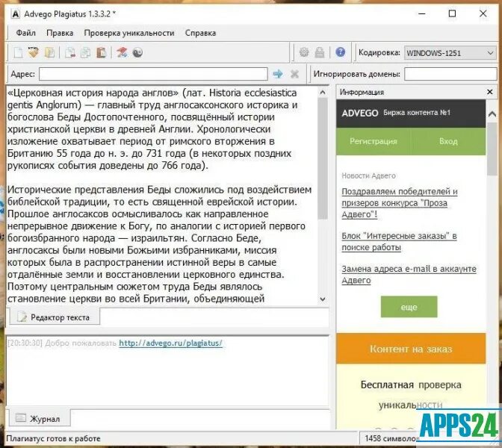Click the paste clipboard toolbar icon
This screenshot has height=448, width=502.
click(x=101, y=52)
